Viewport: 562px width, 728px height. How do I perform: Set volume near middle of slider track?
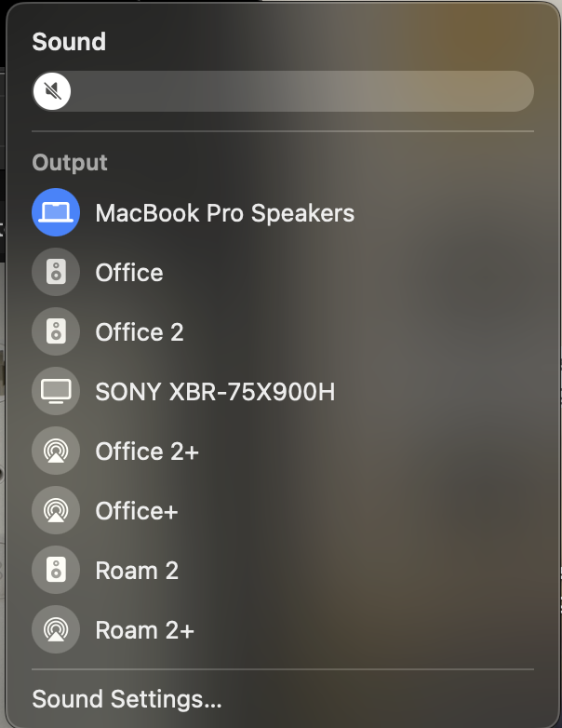click(x=283, y=91)
